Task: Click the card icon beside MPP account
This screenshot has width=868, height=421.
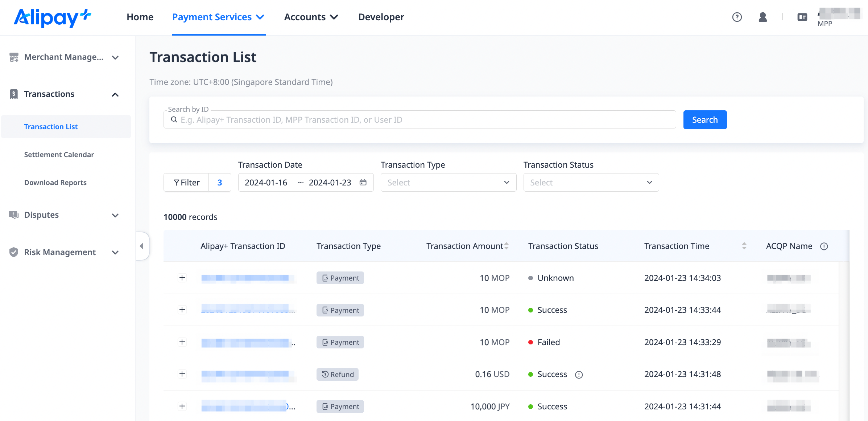Action: 802,17
